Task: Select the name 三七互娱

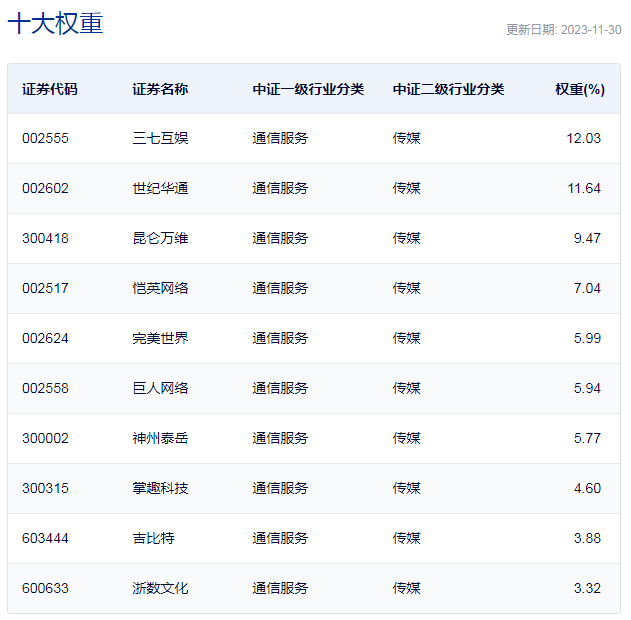Action: click(x=160, y=138)
